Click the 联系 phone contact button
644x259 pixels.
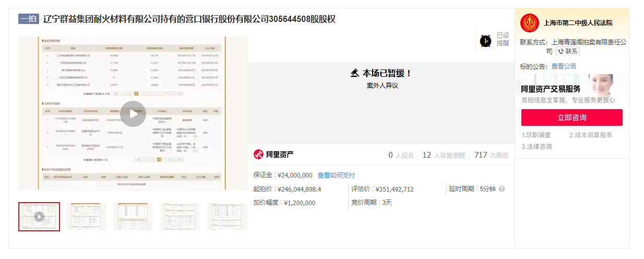(568, 51)
